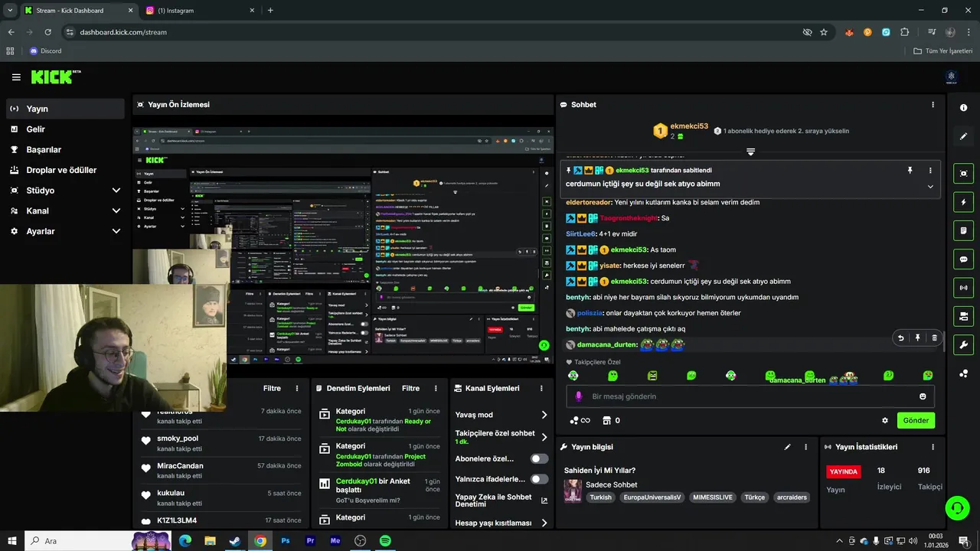The image size is (980, 551).
Task: Click the arcraiders tag
Action: click(792, 497)
